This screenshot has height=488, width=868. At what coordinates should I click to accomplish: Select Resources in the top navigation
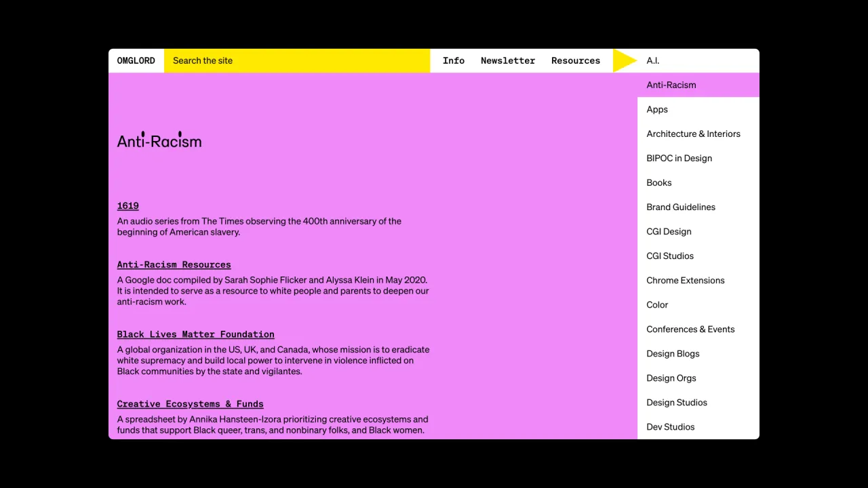[x=576, y=60]
